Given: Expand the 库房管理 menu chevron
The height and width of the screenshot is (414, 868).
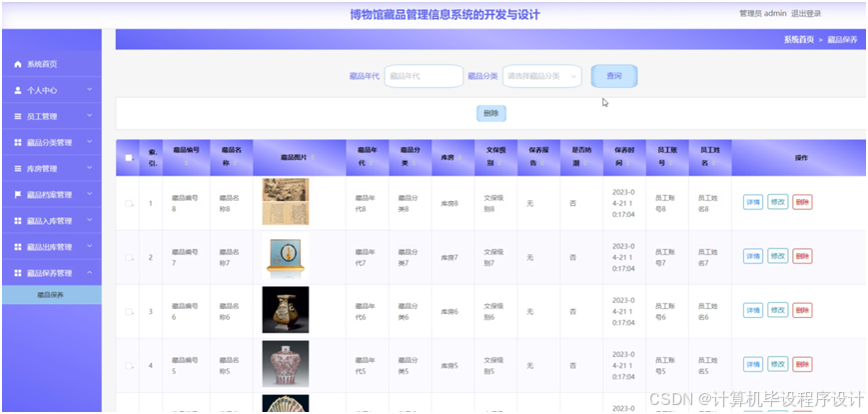Looking at the screenshot, I should tap(90, 168).
